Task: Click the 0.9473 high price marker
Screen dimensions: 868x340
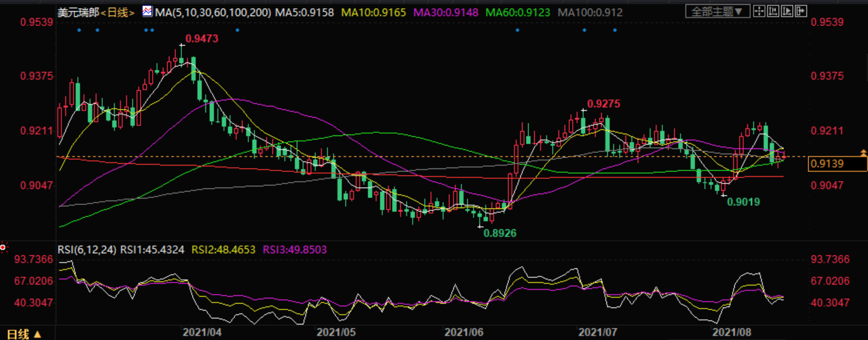Action: tap(201, 39)
